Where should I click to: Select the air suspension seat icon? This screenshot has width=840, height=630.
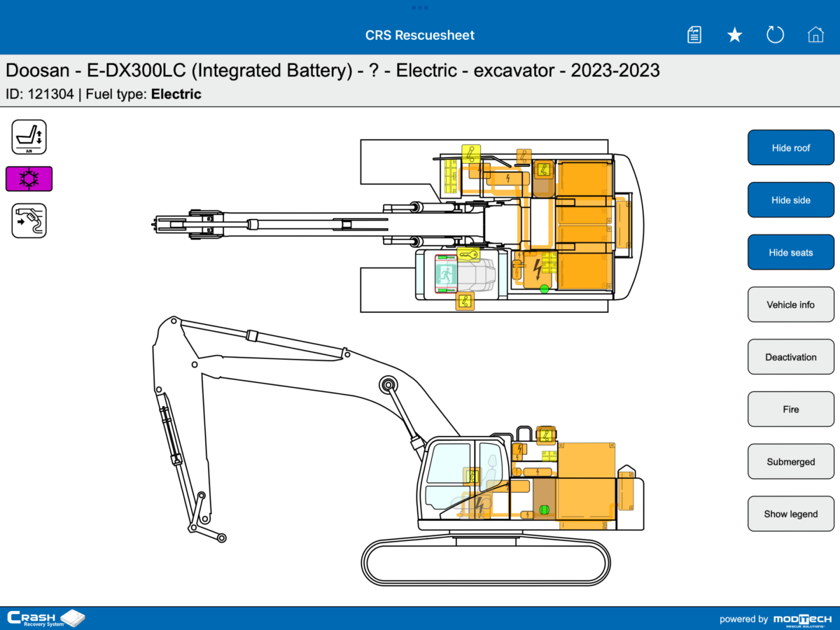(29, 136)
